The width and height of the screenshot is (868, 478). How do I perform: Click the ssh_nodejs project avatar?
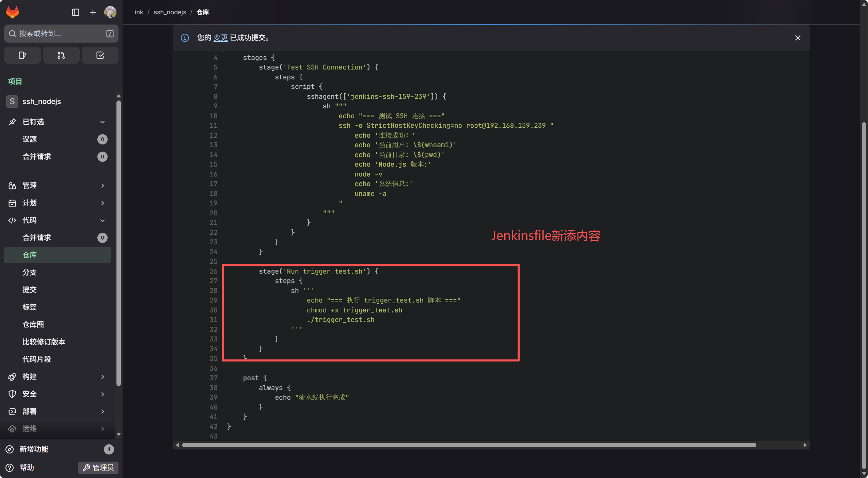[12, 102]
